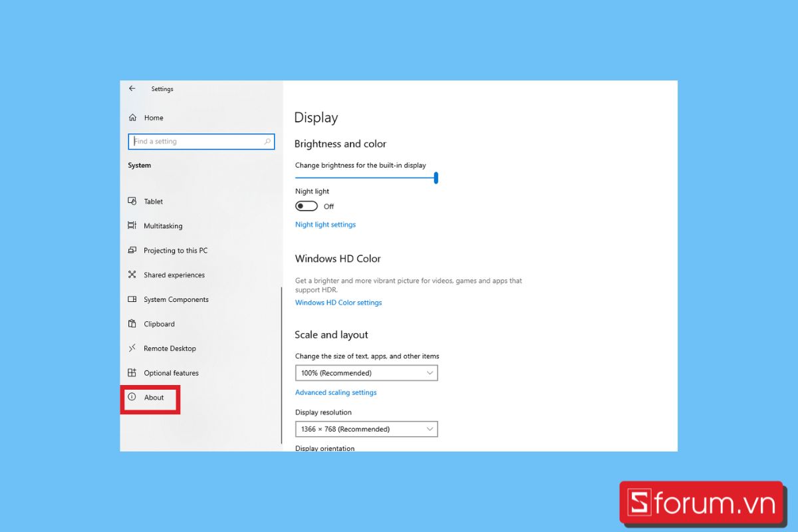Viewport: 798px width, 532px height.
Task: Select the Tablet icon
Action: click(132, 201)
